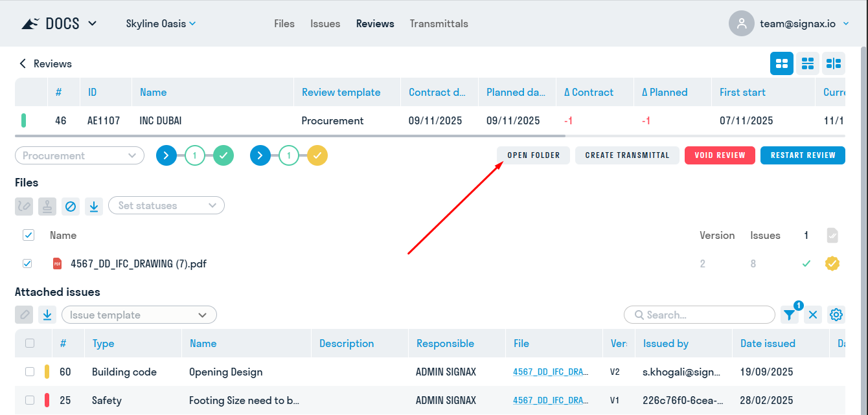Click the edit pencil icon under Attached issues
Image resolution: width=868 pixels, height=415 pixels.
pyautogui.click(x=24, y=315)
